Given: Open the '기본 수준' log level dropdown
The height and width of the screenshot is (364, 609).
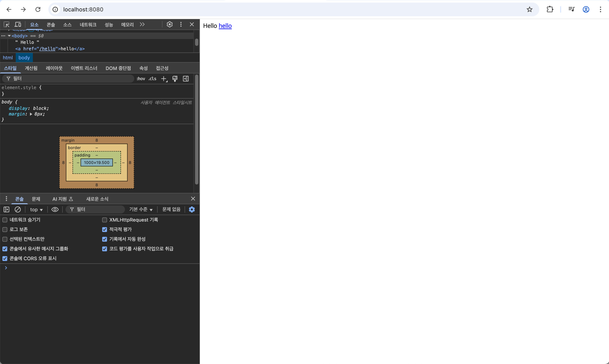Looking at the screenshot, I should point(141,209).
